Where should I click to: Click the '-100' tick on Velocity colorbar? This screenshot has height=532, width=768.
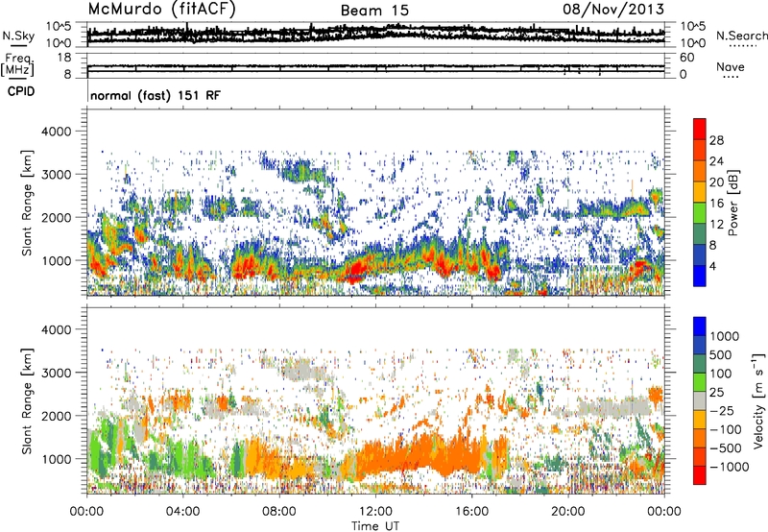click(x=726, y=429)
